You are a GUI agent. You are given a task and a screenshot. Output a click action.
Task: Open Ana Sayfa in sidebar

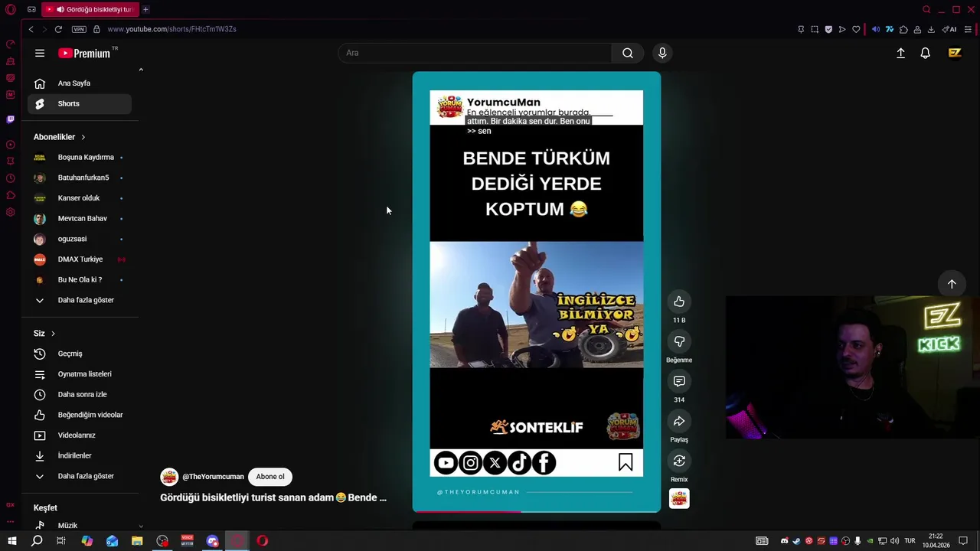pos(80,83)
